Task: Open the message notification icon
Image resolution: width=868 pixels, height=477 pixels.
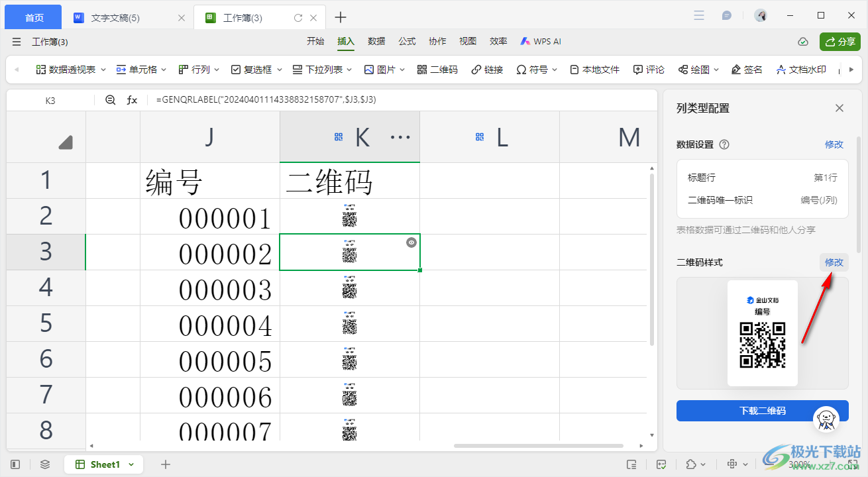Action: click(x=727, y=15)
